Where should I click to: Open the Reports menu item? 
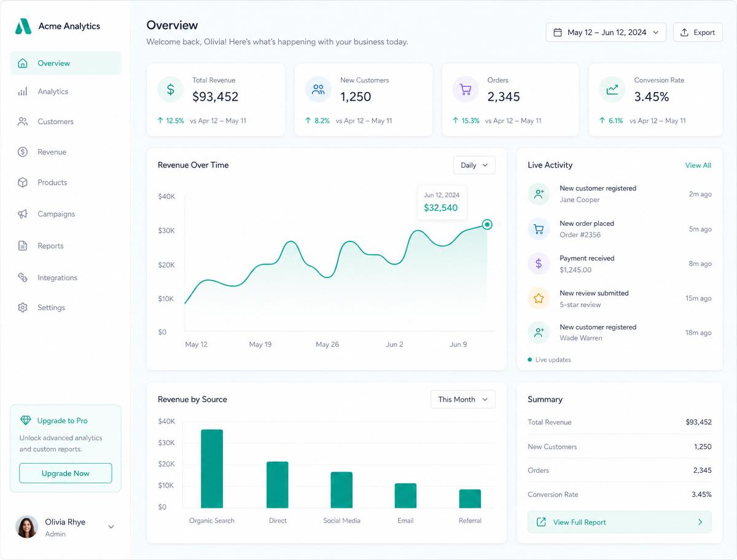point(66,246)
